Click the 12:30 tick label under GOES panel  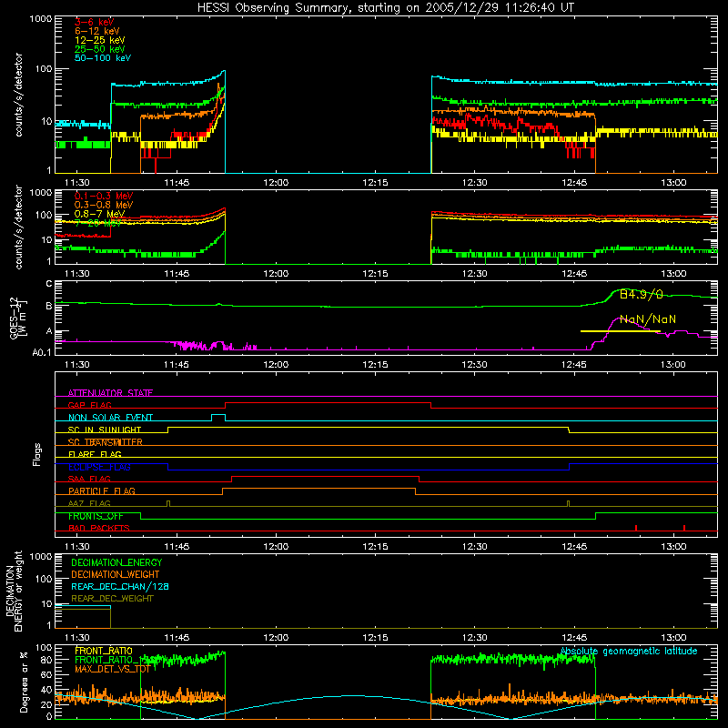click(x=474, y=365)
